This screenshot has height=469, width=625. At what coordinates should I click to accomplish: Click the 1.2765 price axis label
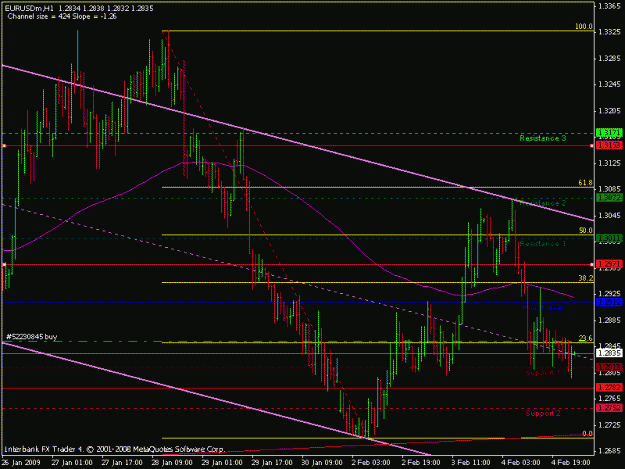(x=609, y=398)
